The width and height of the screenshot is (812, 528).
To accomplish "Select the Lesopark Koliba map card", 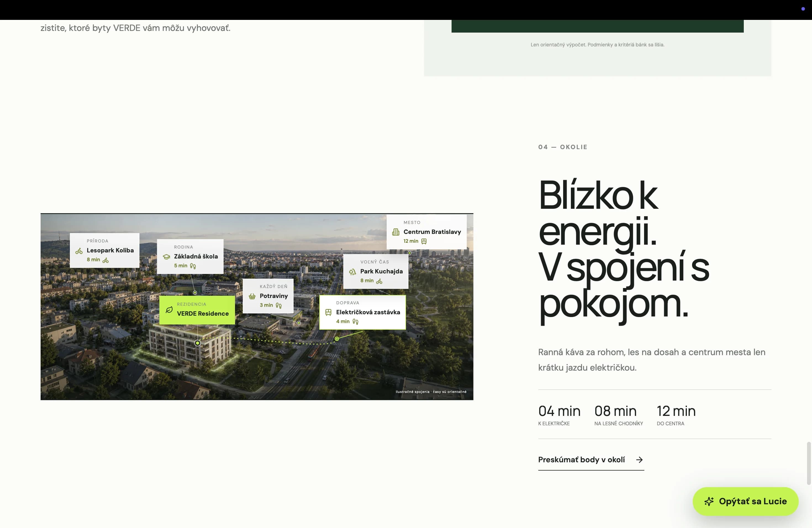I will click(x=104, y=250).
